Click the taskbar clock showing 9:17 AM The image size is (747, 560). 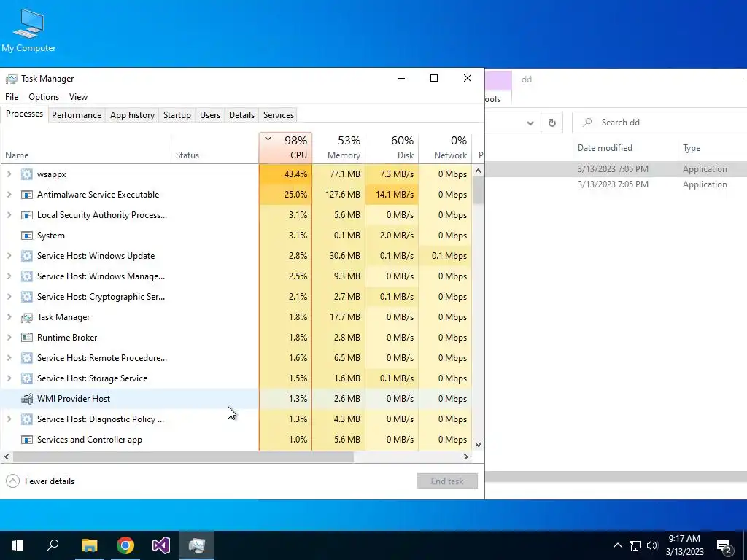click(684, 545)
